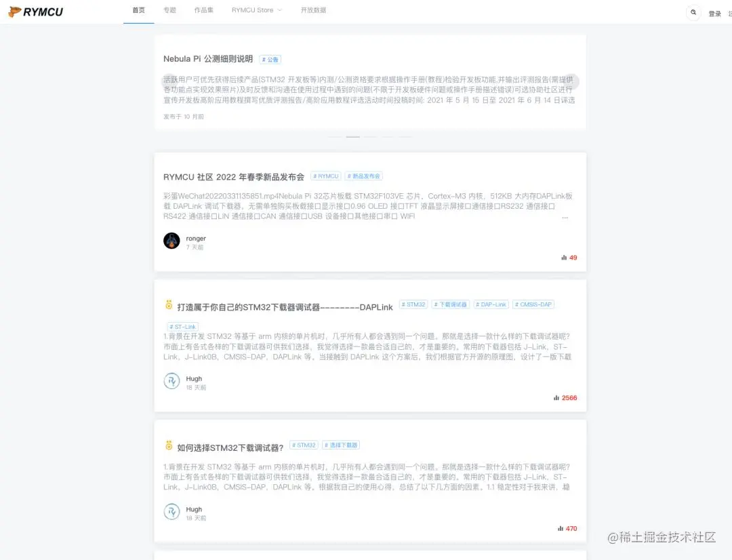Screen dimensions: 732x560
Task: Click the 7 天前 timestamp under ronger
Action: coord(195,247)
